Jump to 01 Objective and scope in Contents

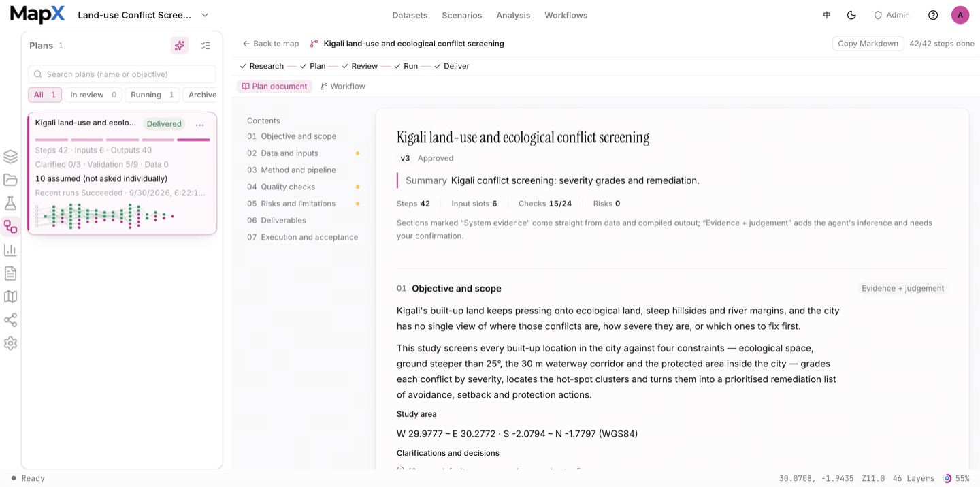coord(291,136)
